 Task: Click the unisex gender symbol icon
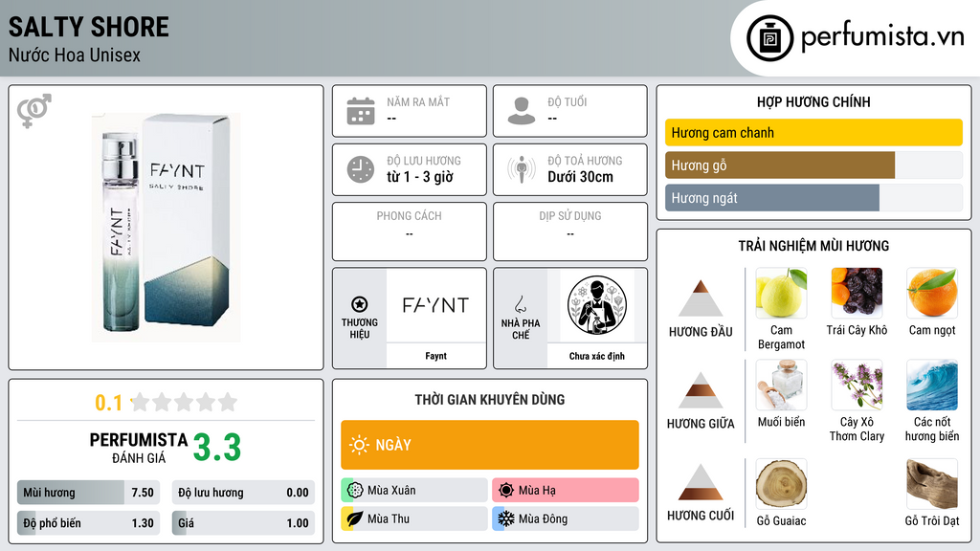point(34,110)
